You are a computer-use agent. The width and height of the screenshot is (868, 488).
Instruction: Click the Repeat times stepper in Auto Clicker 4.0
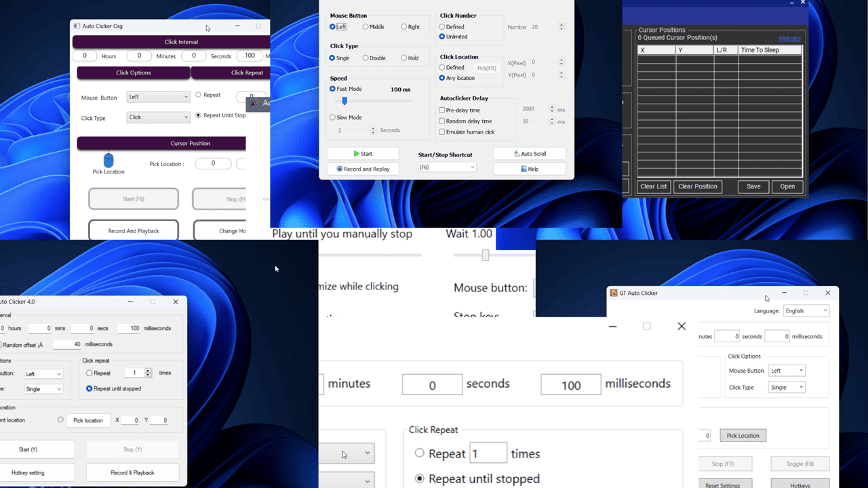pyautogui.click(x=149, y=373)
